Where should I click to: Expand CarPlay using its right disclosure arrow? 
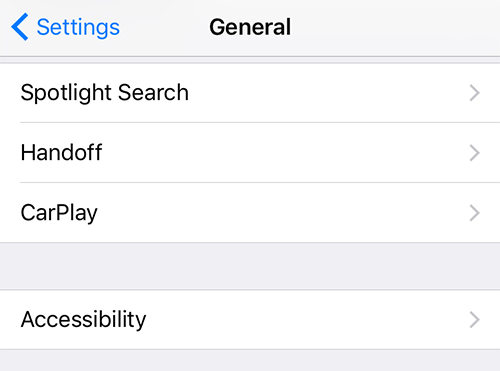click(475, 213)
